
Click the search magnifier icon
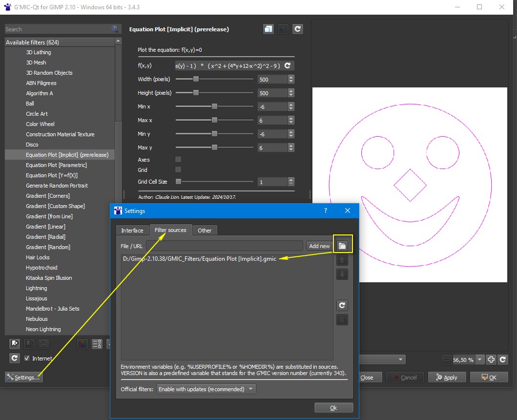pos(115,29)
